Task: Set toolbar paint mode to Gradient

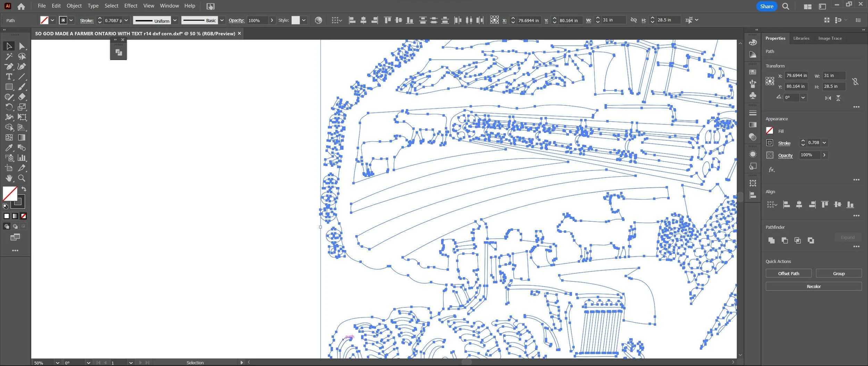Action: coord(15,216)
